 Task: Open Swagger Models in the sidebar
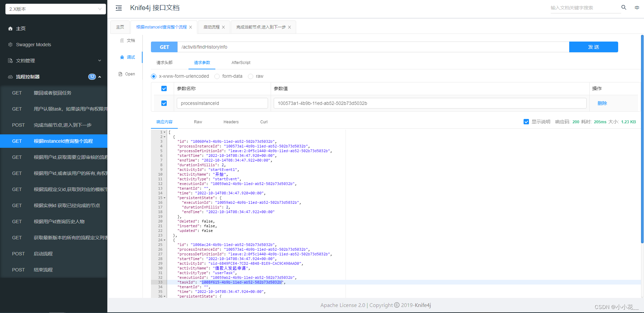[54, 45]
